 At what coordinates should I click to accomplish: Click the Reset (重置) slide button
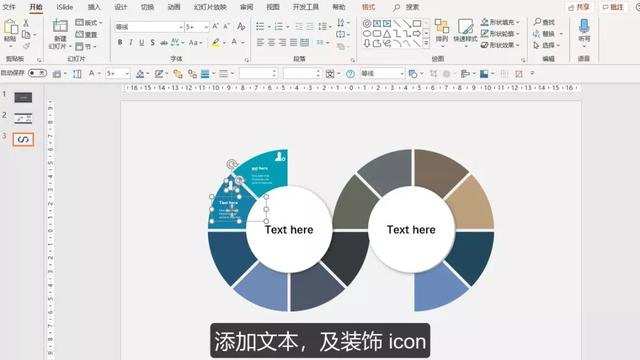[86, 34]
